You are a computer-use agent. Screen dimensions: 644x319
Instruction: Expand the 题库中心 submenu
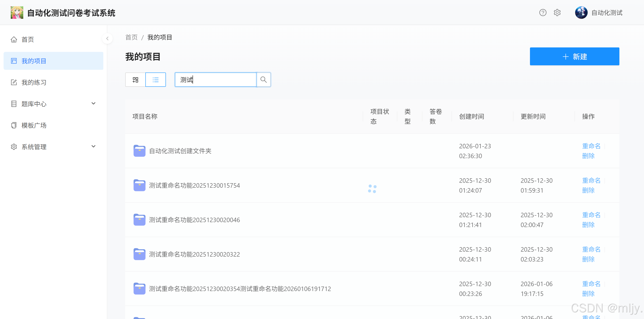click(93, 104)
